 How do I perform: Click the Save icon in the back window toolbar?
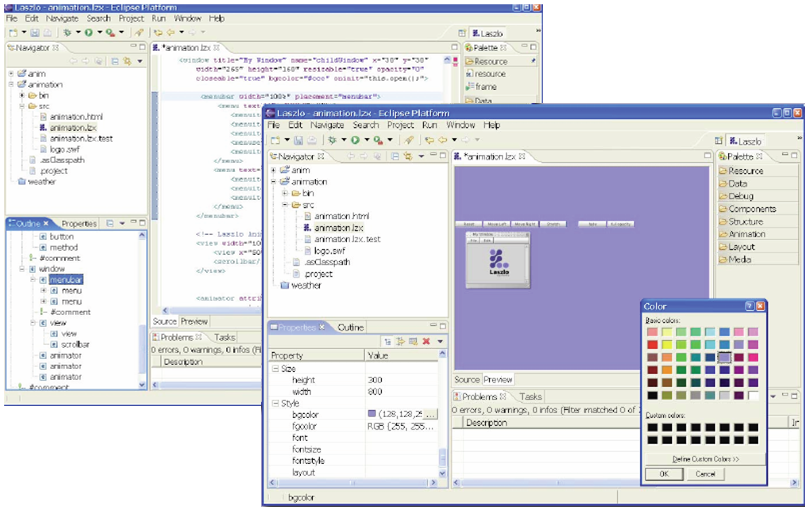coord(34,33)
